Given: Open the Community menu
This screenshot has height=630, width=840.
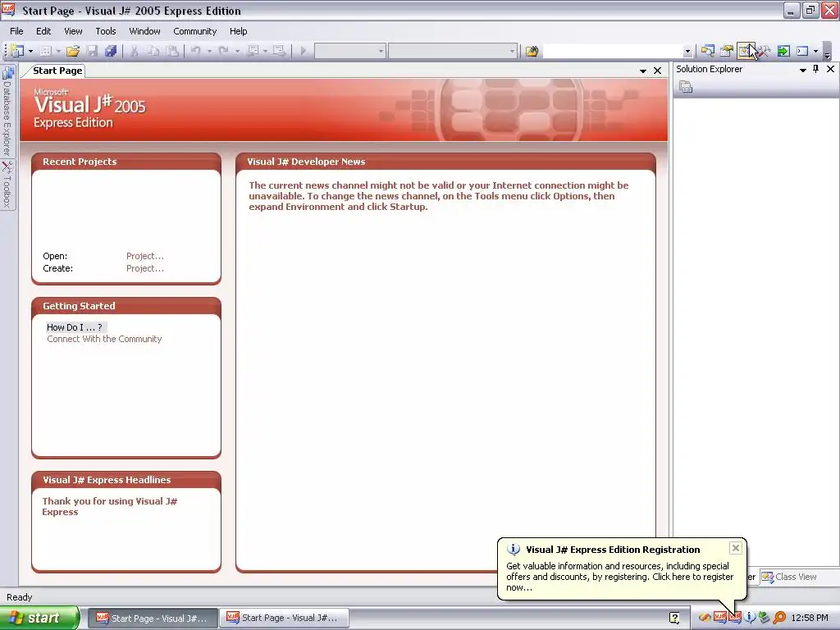Looking at the screenshot, I should [195, 31].
